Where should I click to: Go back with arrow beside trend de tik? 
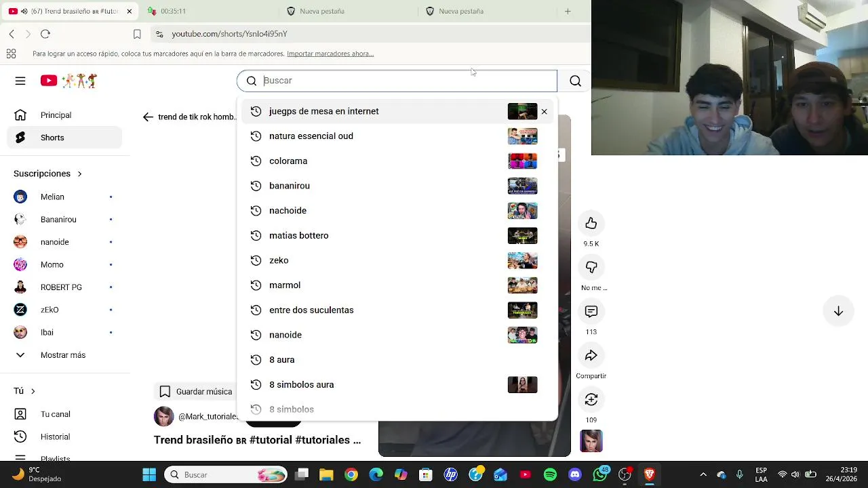(148, 117)
